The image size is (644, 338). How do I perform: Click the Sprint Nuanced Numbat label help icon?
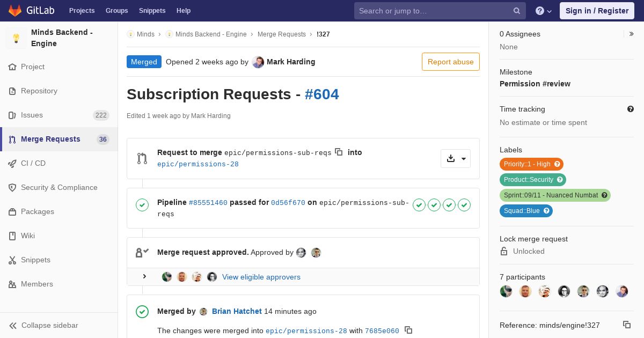point(604,195)
